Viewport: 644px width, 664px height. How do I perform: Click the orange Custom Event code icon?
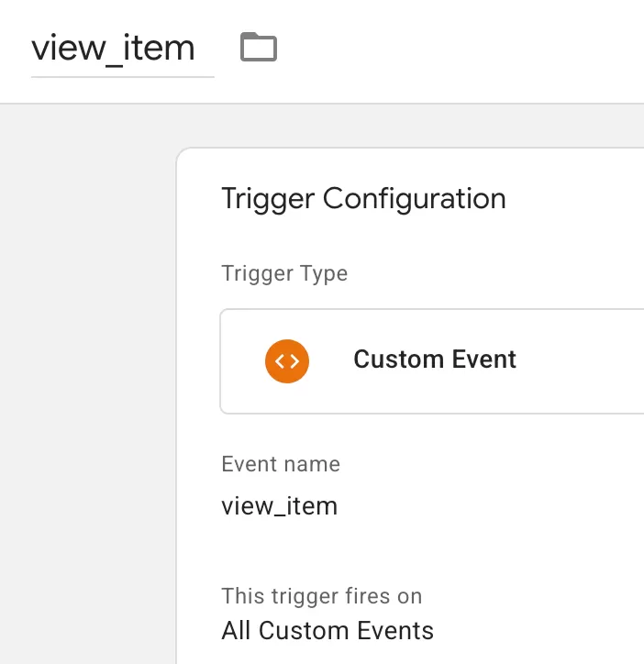tap(287, 361)
